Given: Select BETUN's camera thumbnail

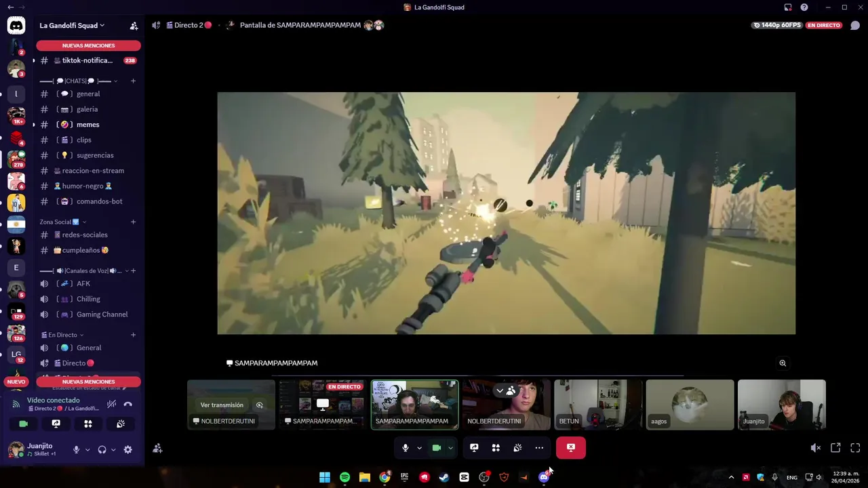Looking at the screenshot, I should [598, 405].
